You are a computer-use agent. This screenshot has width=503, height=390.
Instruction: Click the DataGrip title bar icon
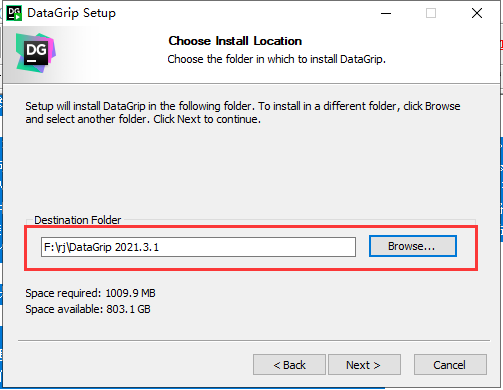pyautogui.click(x=14, y=13)
